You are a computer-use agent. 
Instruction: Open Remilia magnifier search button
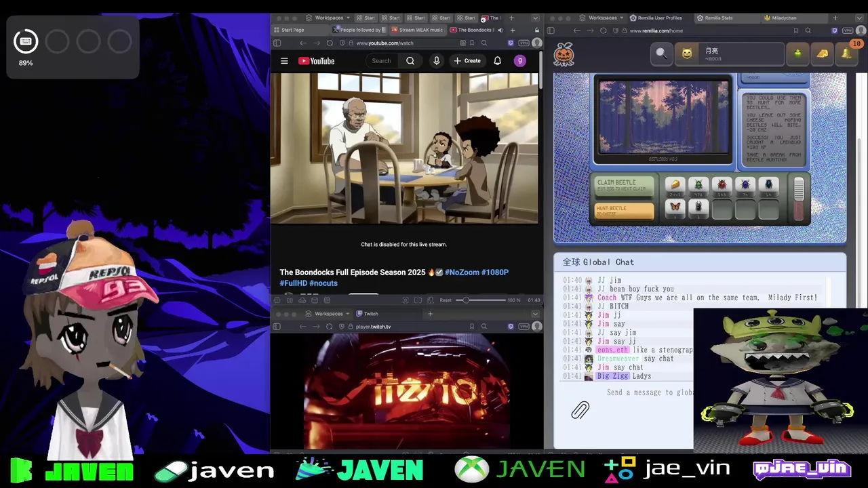(661, 54)
